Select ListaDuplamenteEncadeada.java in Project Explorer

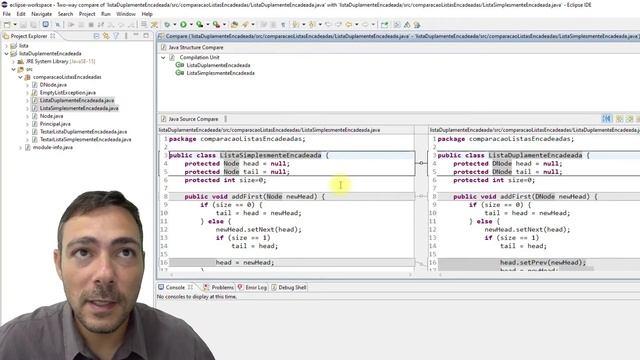pos(77,100)
